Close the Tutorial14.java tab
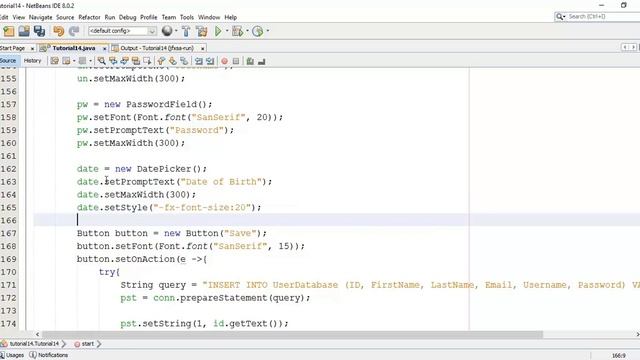This screenshot has width=640, height=360. tap(104, 49)
